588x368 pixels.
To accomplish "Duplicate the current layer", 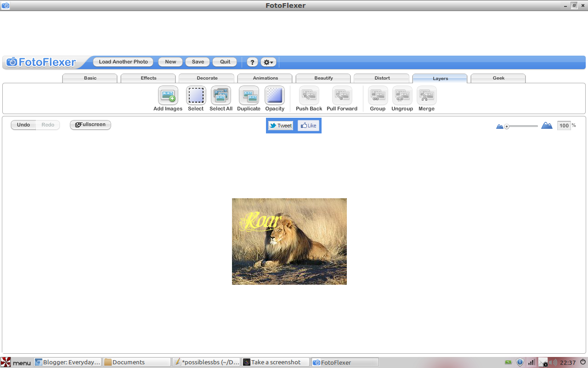I will click(249, 95).
